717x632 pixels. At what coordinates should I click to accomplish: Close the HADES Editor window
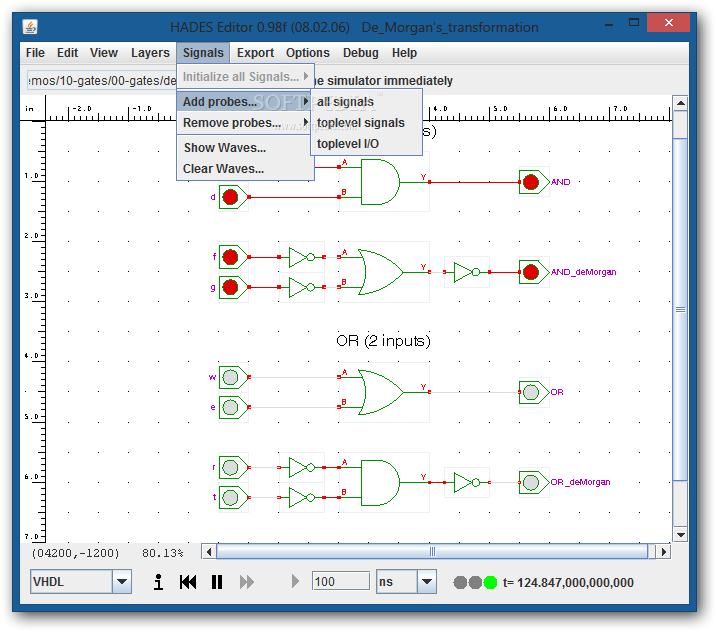click(x=669, y=22)
